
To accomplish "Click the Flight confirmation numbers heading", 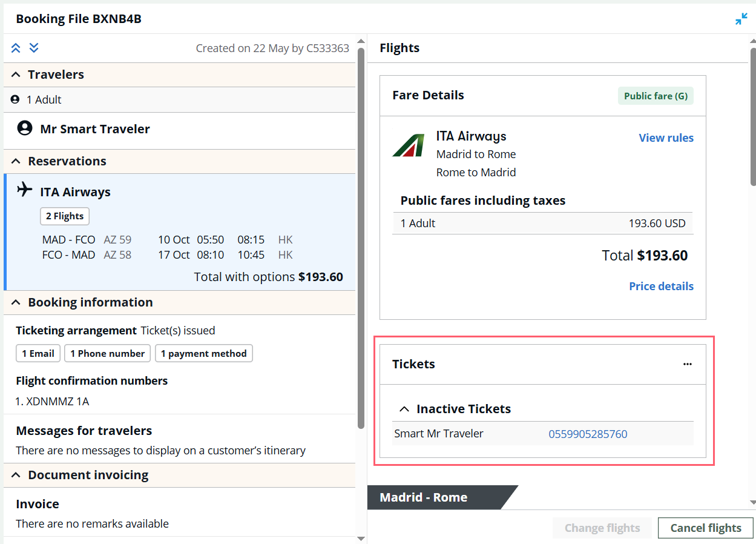I will click(92, 381).
